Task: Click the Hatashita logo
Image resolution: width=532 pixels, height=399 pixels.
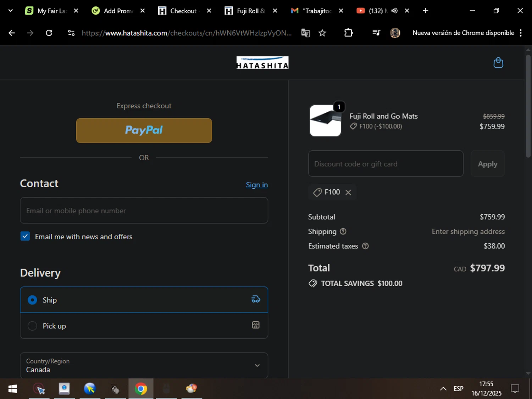Action: point(262,63)
